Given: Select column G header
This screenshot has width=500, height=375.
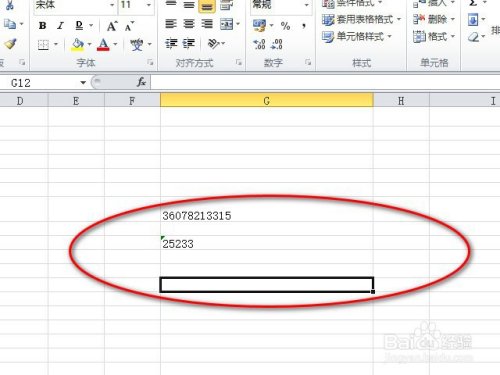Looking at the screenshot, I should (x=267, y=100).
